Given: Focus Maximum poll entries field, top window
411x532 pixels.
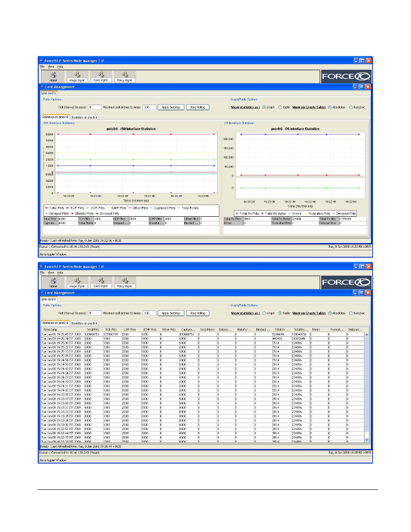Looking at the screenshot, I should click(x=149, y=107).
